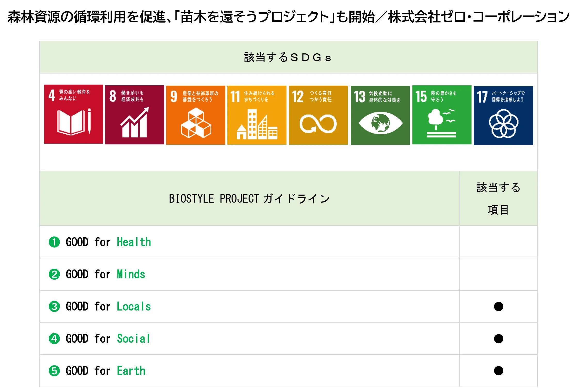Screen dimensions: 575x392
Task: Click the SDG 8 economic growth icon
Action: coord(134,115)
